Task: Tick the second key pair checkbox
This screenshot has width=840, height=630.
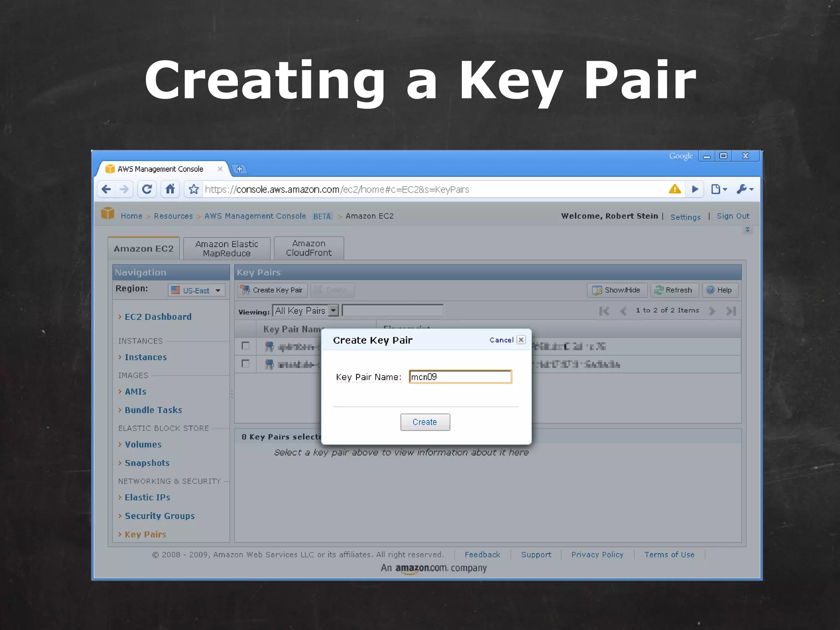Action: click(245, 363)
